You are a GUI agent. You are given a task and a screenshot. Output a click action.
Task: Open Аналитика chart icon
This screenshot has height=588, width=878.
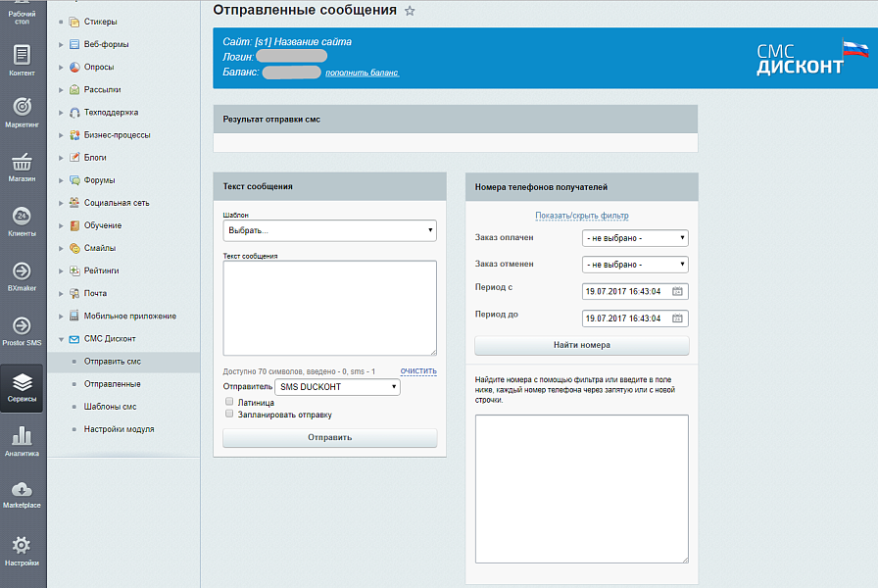22,440
